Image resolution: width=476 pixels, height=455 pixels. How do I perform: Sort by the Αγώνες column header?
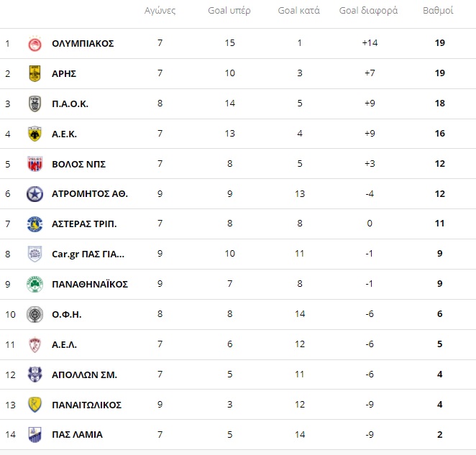tap(160, 11)
